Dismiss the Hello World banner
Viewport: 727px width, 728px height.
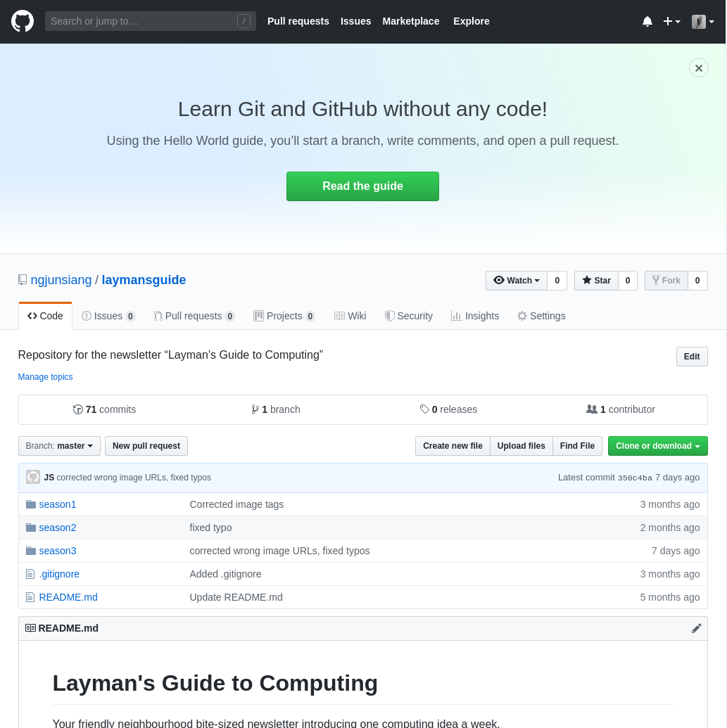click(x=698, y=68)
